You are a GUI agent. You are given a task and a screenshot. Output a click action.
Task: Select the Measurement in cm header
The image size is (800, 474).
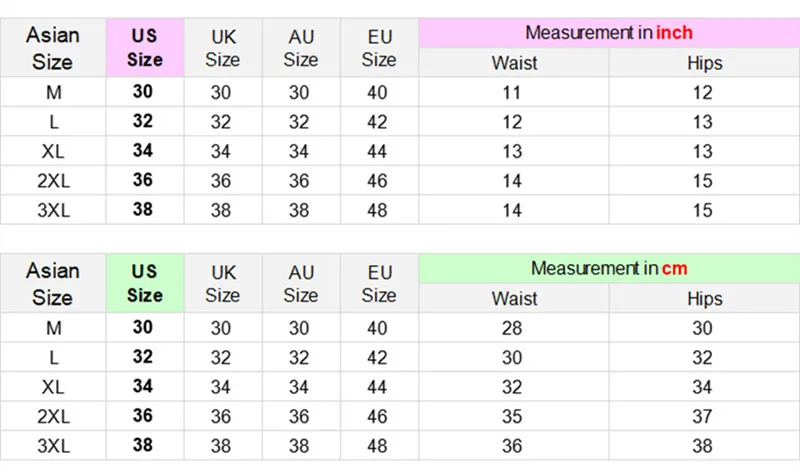click(608, 268)
